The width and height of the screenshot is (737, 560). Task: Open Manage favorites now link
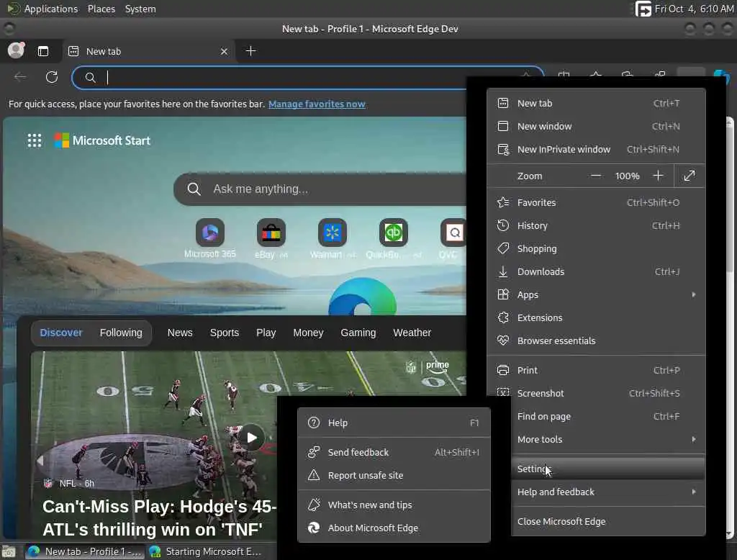317,104
